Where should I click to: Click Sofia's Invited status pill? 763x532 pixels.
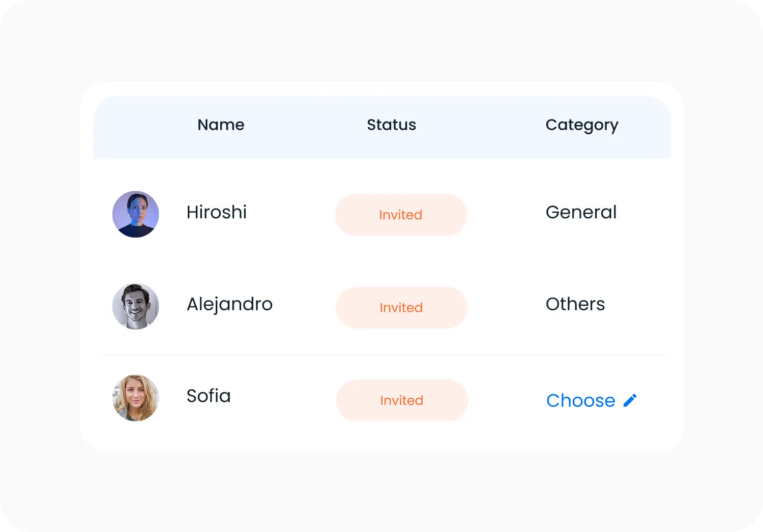[x=401, y=400]
